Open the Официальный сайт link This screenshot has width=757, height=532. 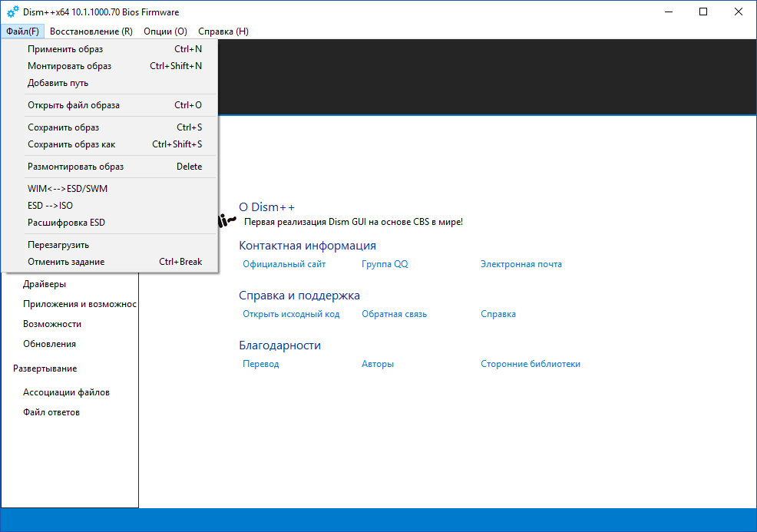coord(284,264)
